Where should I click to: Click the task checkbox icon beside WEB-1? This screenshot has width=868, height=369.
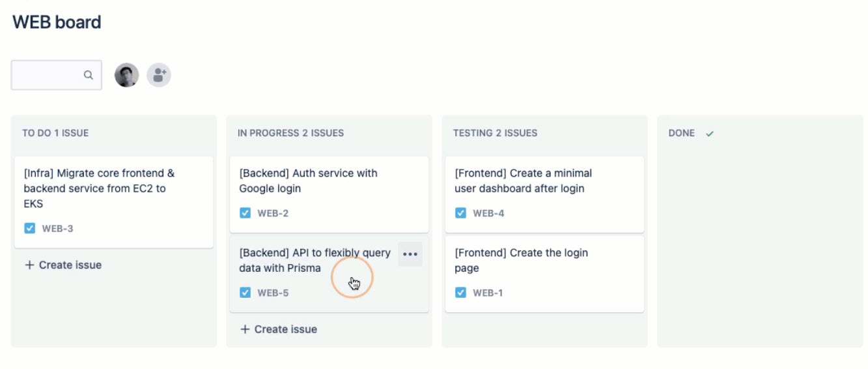[x=460, y=292]
